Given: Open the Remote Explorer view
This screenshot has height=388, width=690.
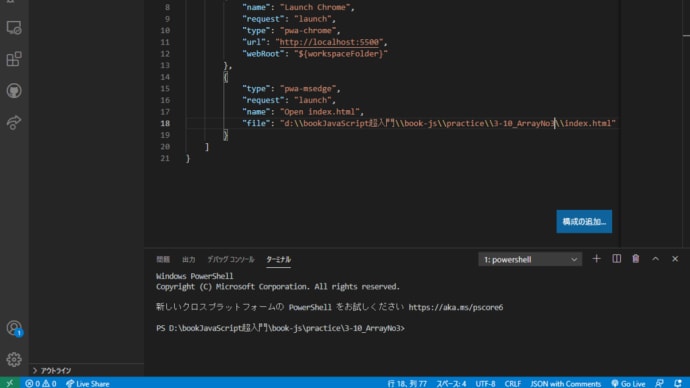Looking at the screenshot, I should [14, 28].
